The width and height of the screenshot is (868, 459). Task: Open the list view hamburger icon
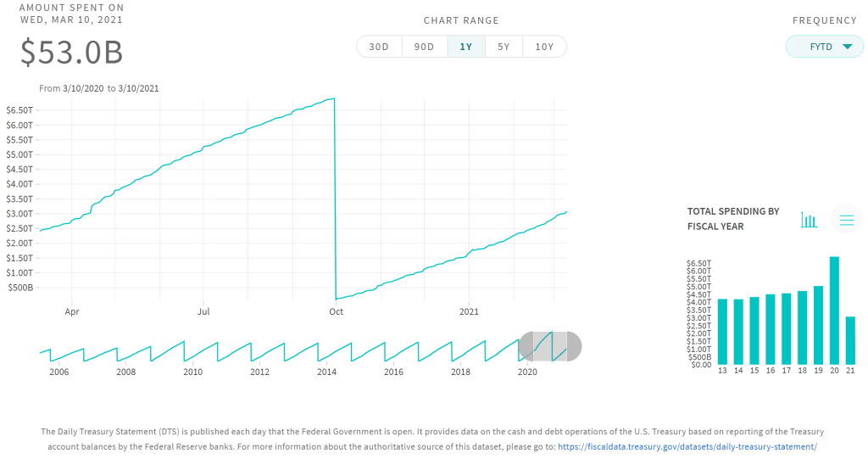pos(846,220)
